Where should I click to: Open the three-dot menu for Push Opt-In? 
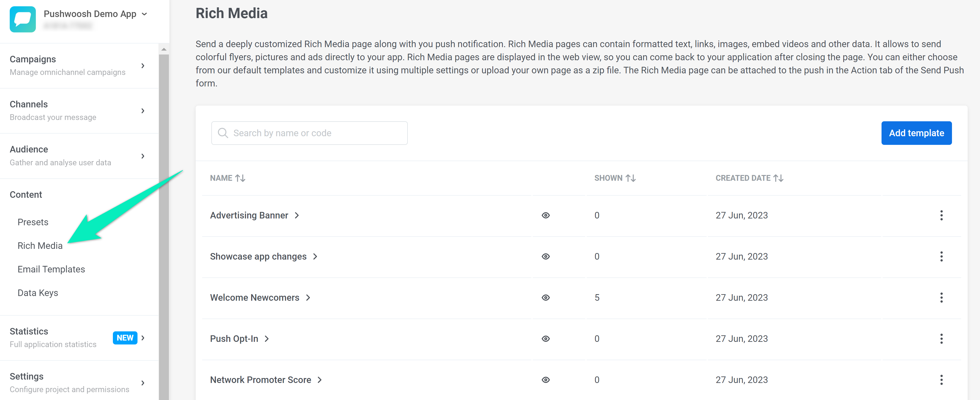941,339
